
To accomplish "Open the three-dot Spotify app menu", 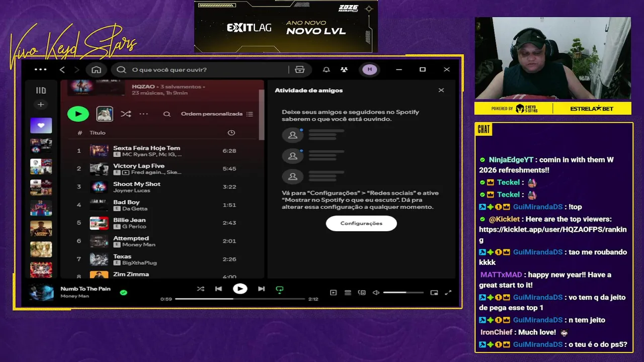I will pos(41,69).
